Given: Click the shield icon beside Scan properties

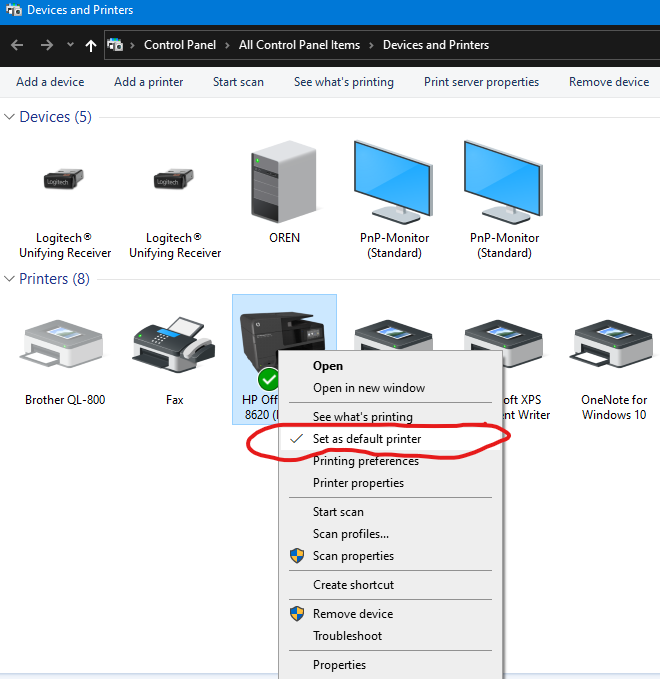Looking at the screenshot, I should [297, 556].
